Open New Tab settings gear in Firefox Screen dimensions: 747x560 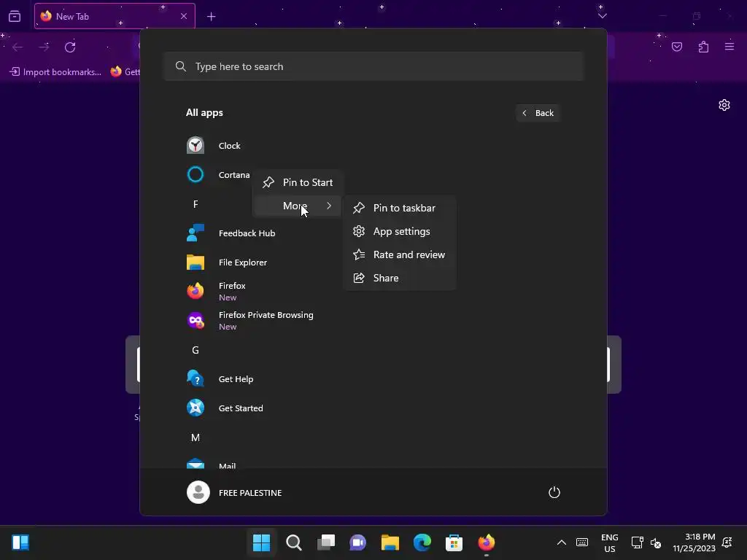724,105
